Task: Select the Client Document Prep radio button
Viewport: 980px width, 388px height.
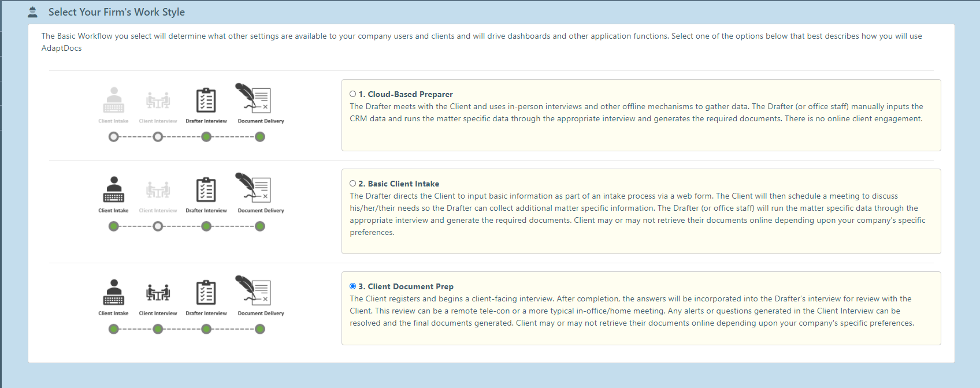Action: click(352, 286)
